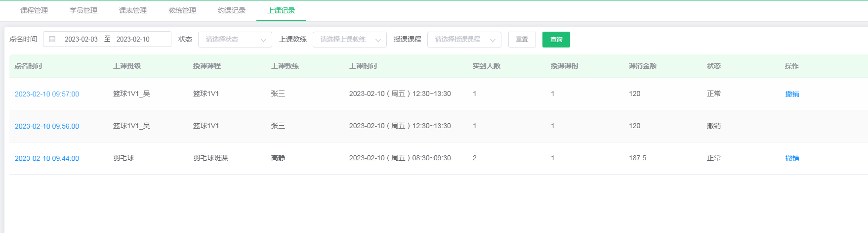
Task: Select the 上课记录 tab
Action: (281, 10)
